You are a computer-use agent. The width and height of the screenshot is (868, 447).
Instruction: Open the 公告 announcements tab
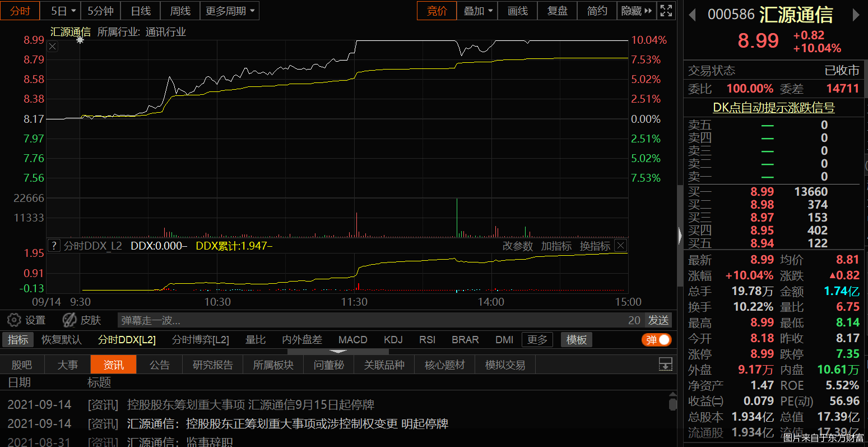160,365
